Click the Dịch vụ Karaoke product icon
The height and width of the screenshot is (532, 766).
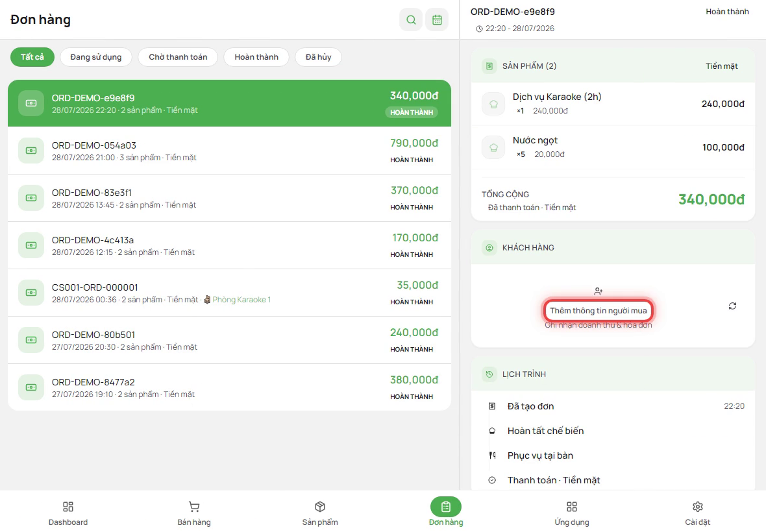coord(493,104)
